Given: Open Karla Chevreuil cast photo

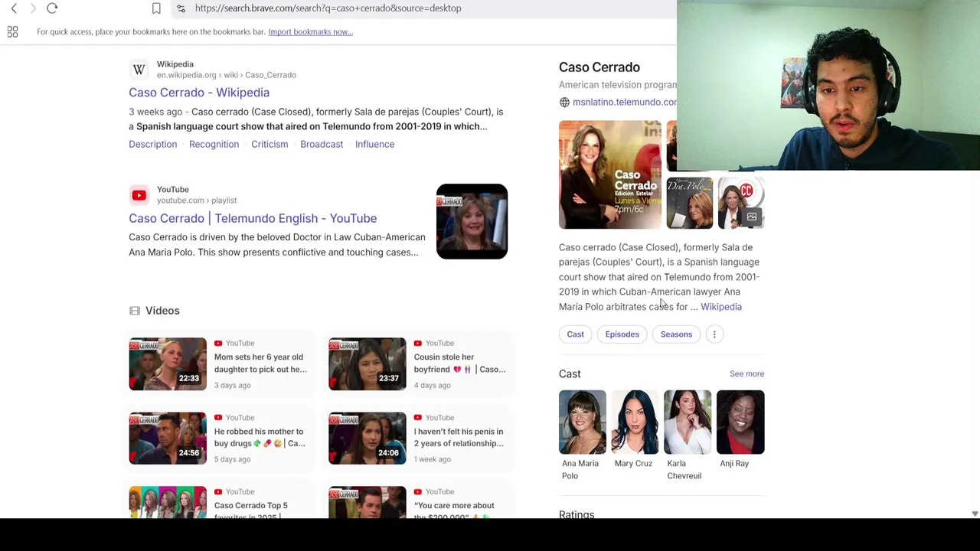Looking at the screenshot, I should point(688,422).
